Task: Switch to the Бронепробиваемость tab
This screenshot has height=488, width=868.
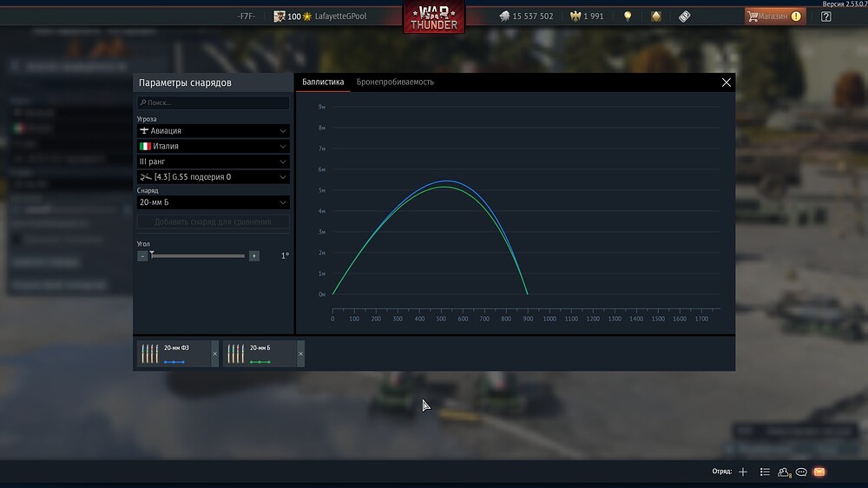Action: click(x=395, y=82)
